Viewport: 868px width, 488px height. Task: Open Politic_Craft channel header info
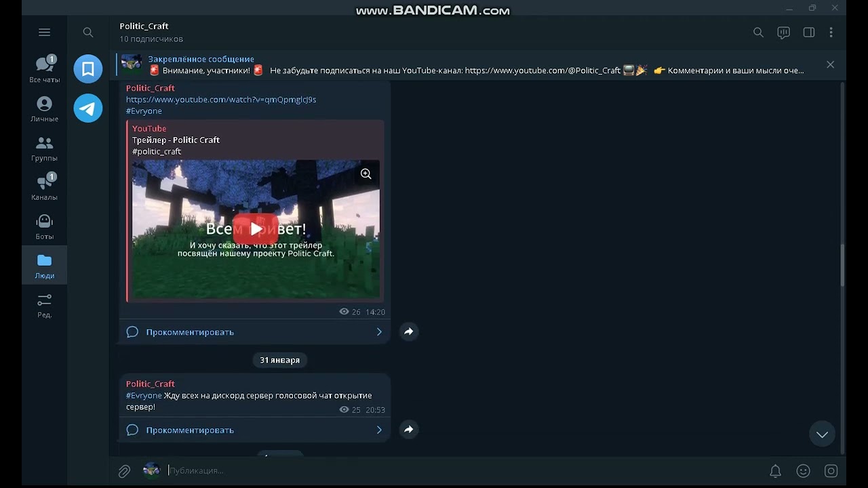click(x=151, y=32)
